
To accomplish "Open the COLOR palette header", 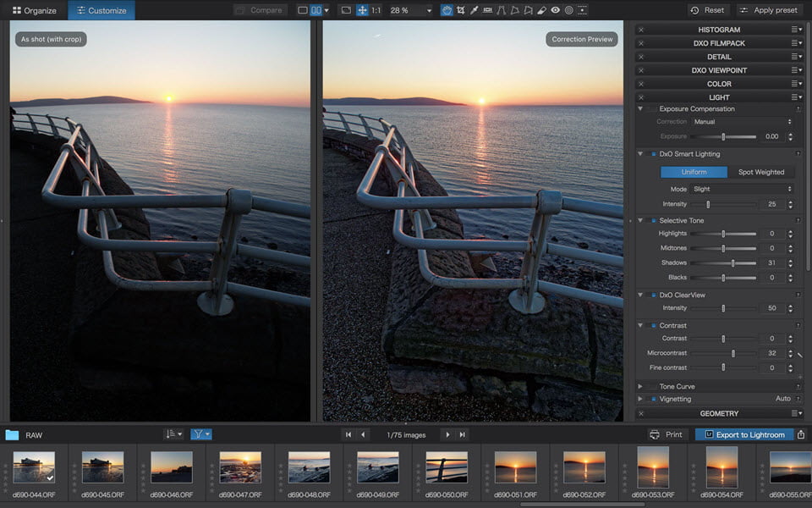I will [x=719, y=84].
